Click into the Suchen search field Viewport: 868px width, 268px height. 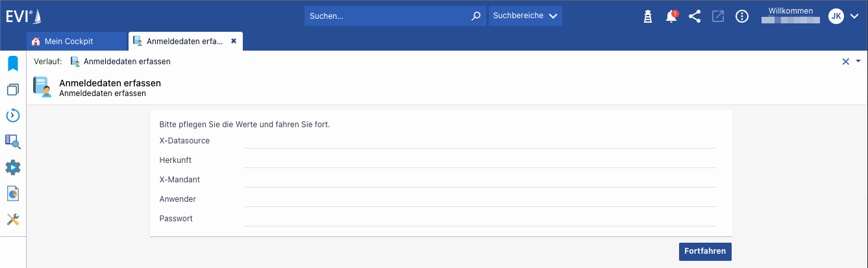coord(388,16)
